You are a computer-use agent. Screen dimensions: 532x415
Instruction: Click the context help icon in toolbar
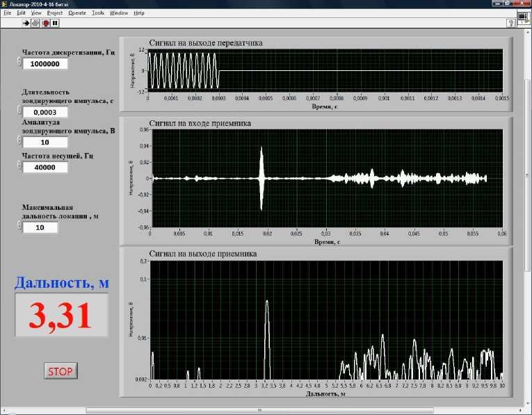pos(511,23)
